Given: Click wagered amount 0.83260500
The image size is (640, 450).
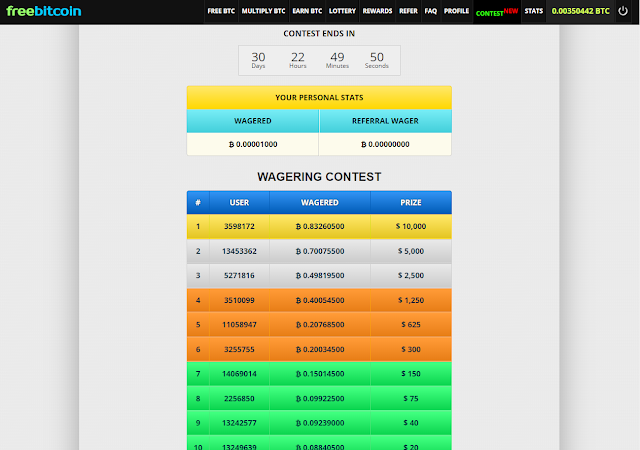Looking at the screenshot, I should [x=320, y=226].
